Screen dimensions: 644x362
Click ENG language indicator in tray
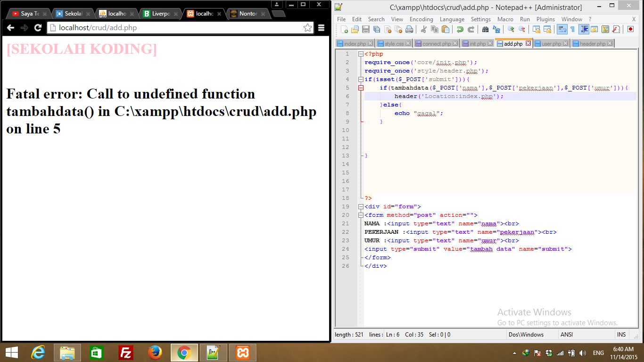point(598,353)
